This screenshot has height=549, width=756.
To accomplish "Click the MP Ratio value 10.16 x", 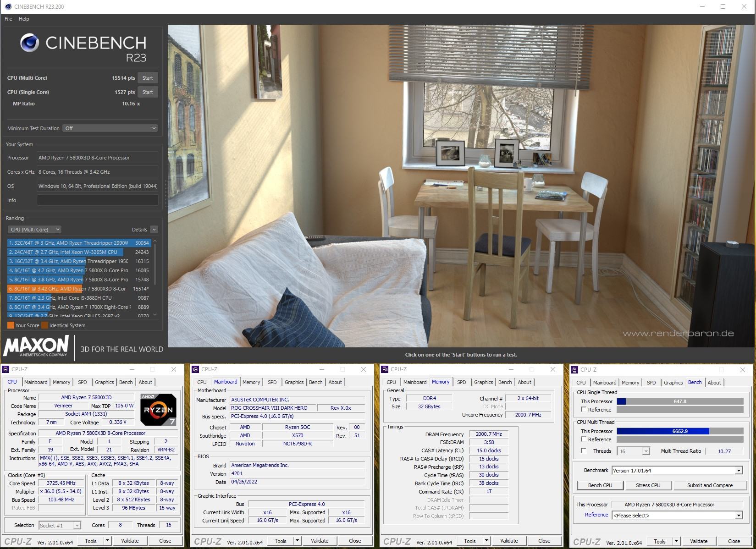I will [x=131, y=104].
